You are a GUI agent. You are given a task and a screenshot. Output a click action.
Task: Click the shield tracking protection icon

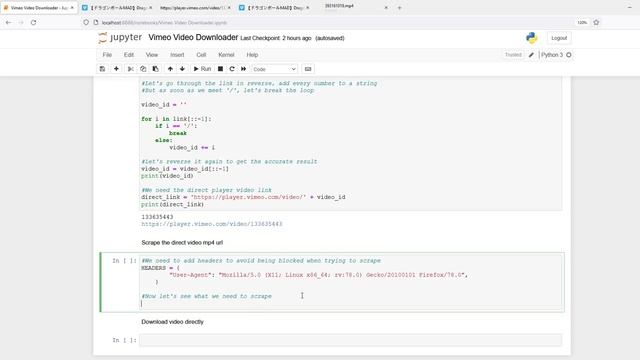coord(86,22)
